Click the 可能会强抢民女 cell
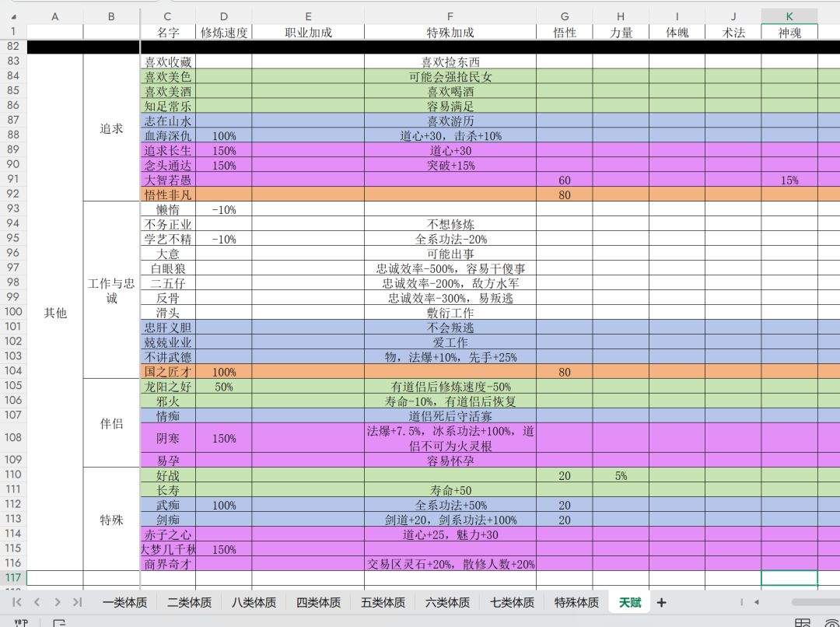The width and height of the screenshot is (840, 627). click(x=450, y=77)
